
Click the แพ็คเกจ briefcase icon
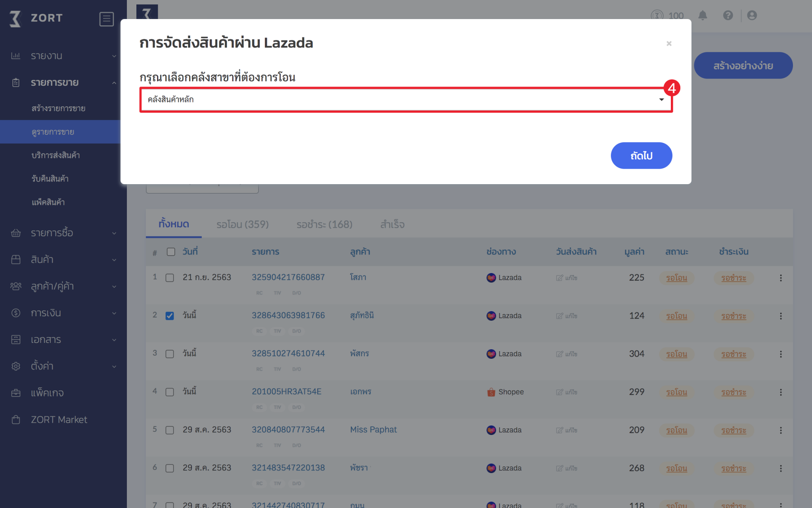coord(16,393)
